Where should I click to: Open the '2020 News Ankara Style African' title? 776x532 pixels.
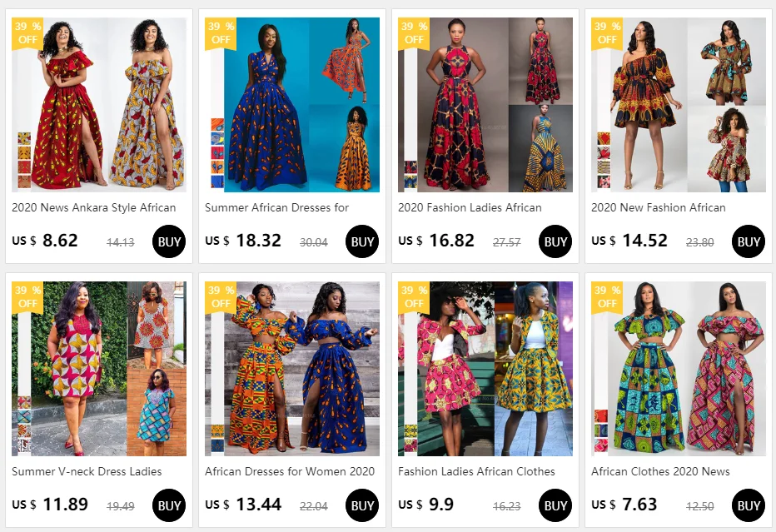[93, 208]
